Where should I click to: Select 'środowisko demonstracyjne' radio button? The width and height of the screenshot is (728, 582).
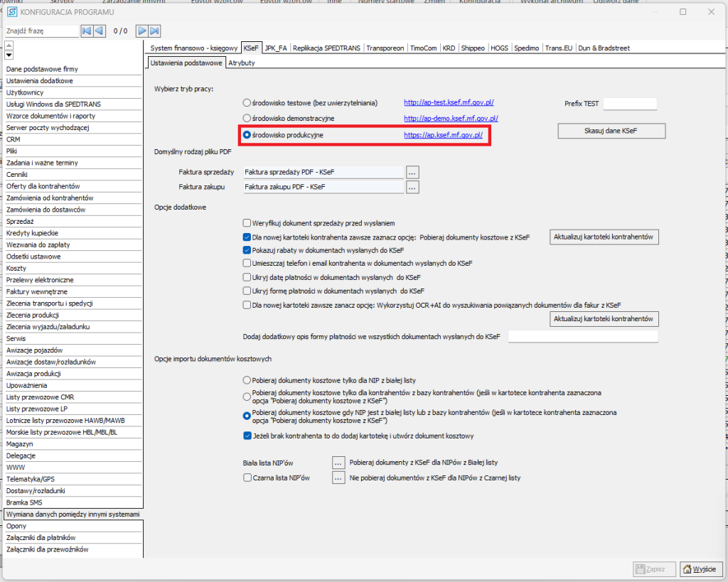pyautogui.click(x=247, y=118)
